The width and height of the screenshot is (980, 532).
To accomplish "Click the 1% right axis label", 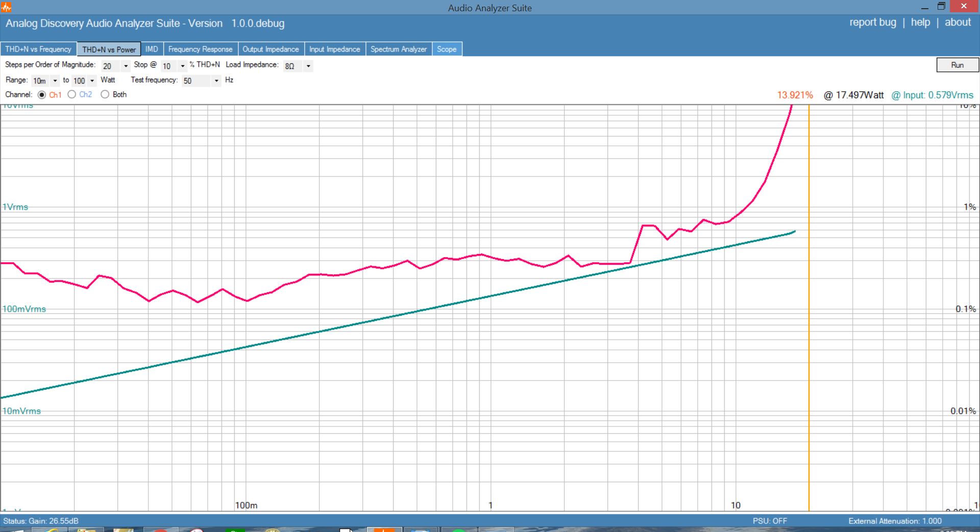I will 969,207.
